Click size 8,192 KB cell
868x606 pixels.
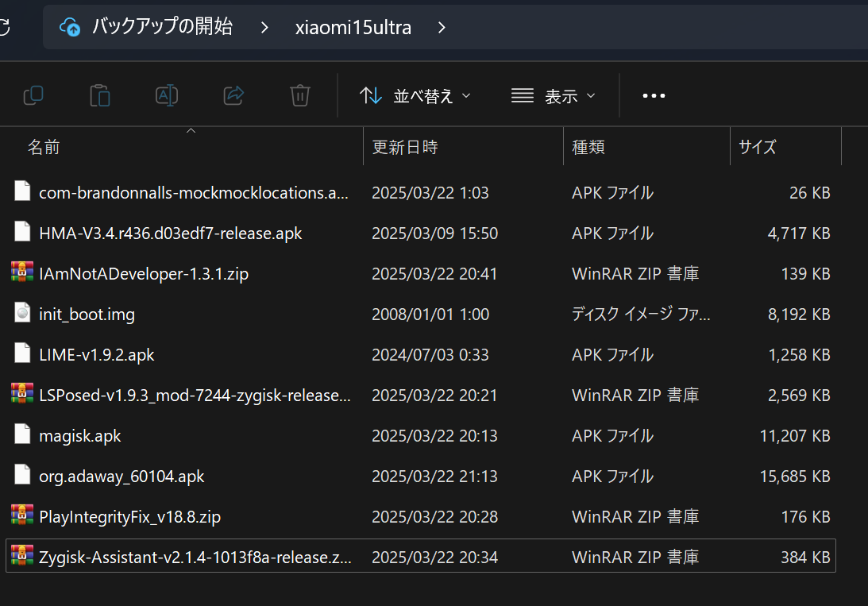coord(799,315)
